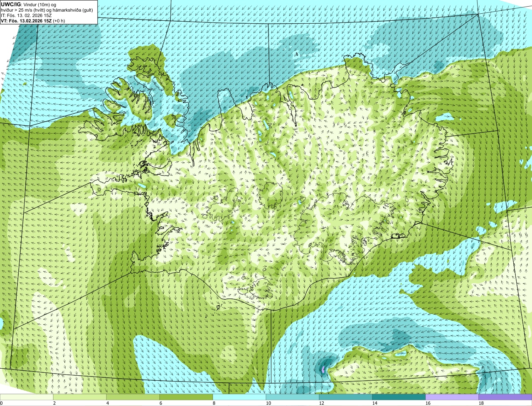Select the 2–4 m/s light green legend swatch
The image size is (532, 406).
click(x=80, y=397)
